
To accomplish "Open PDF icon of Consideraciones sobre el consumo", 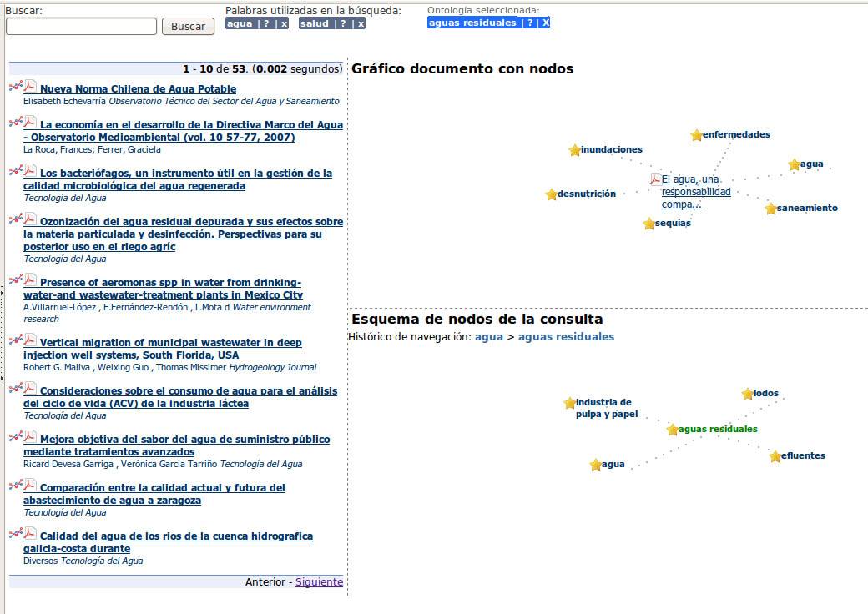I will tap(30, 388).
